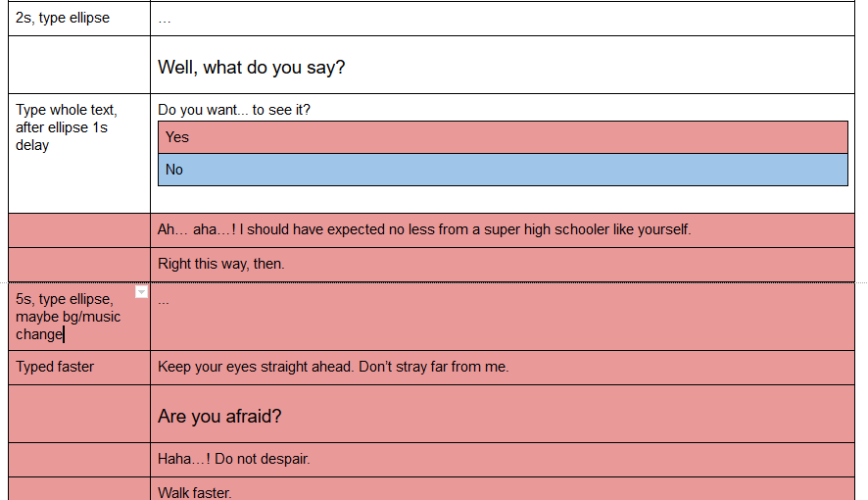Click the "2s, type ellipse" note cell
868x500 pixels.
tap(63, 18)
